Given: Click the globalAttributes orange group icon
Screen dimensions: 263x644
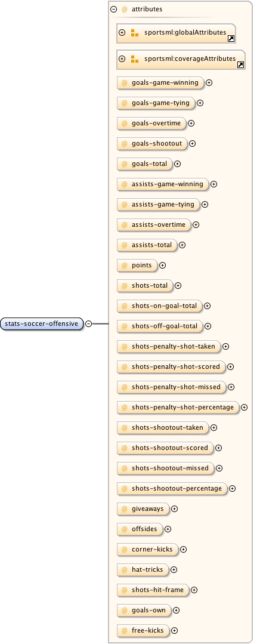Looking at the screenshot, I should [x=135, y=33].
